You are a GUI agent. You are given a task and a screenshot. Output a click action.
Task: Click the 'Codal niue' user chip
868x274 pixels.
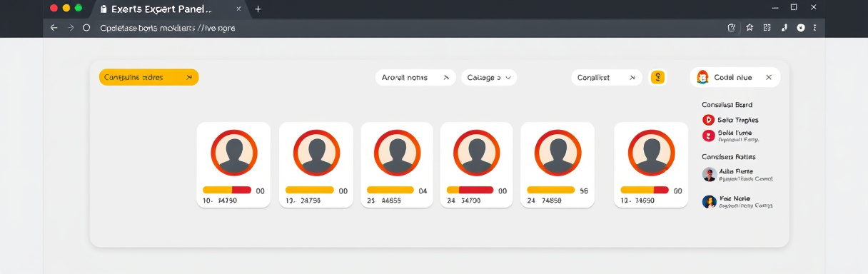tap(735, 77)
